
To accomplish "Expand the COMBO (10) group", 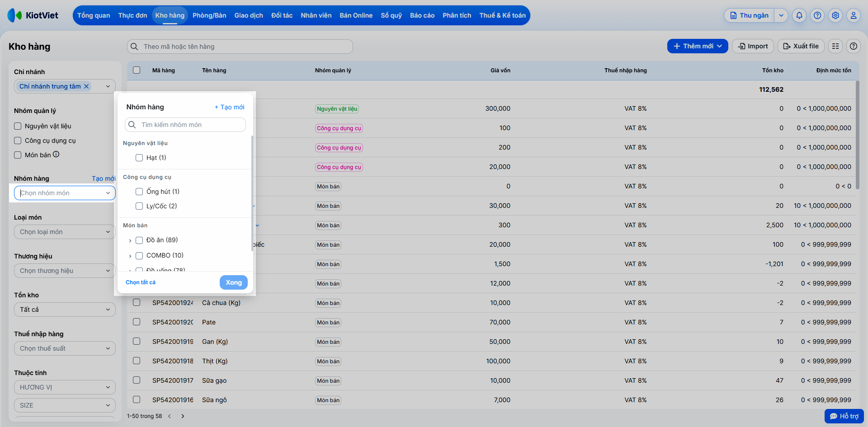I will (x=130, y=256).
